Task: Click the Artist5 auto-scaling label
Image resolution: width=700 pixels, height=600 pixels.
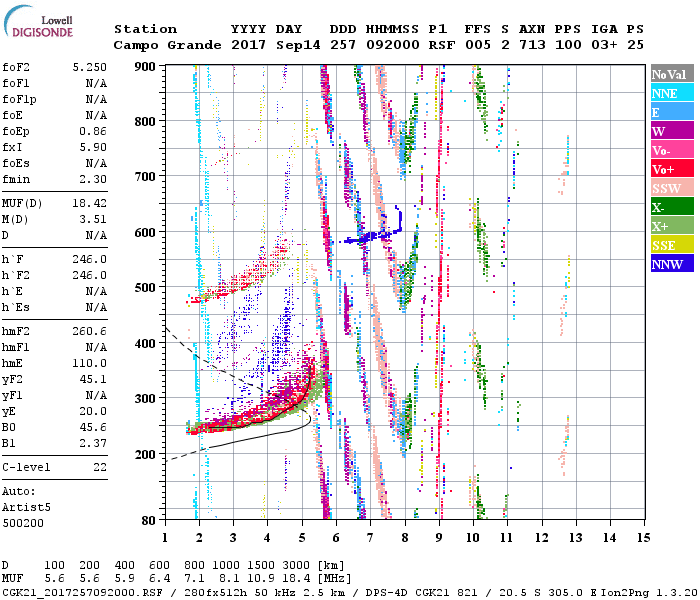Action: [27, 507]
